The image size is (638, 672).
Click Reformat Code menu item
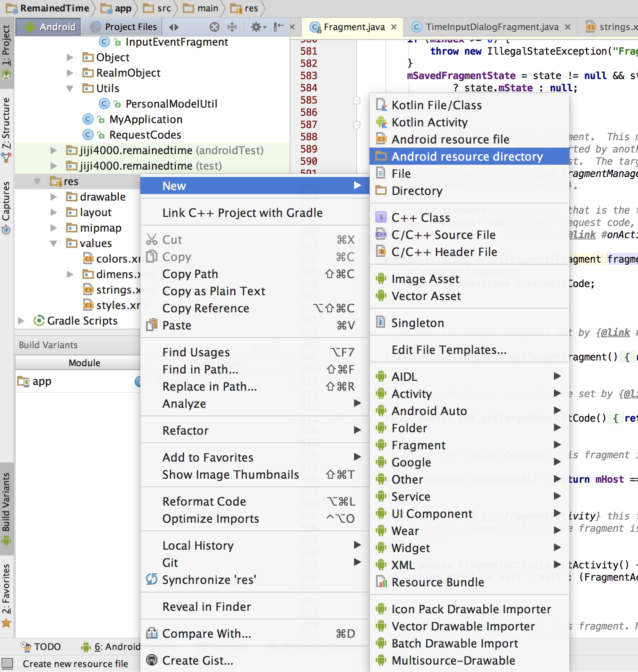(255, 502)
